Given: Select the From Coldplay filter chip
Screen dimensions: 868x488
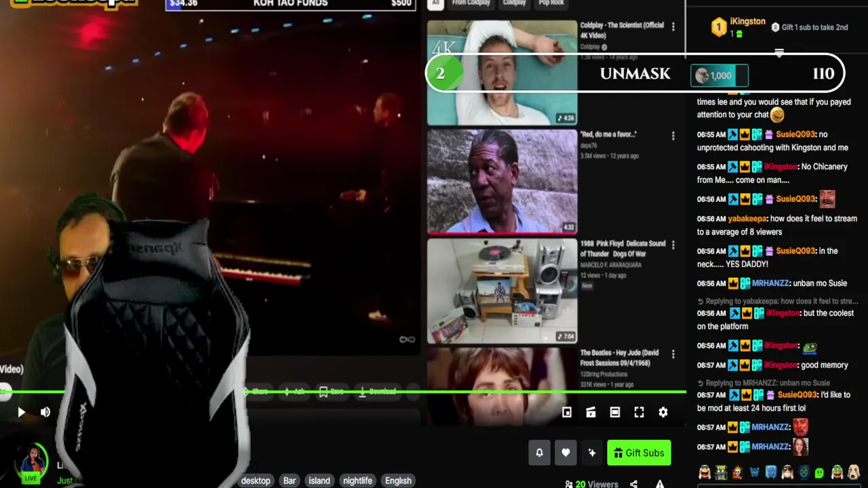Looking at the screenshot, I should coord(471,3).
